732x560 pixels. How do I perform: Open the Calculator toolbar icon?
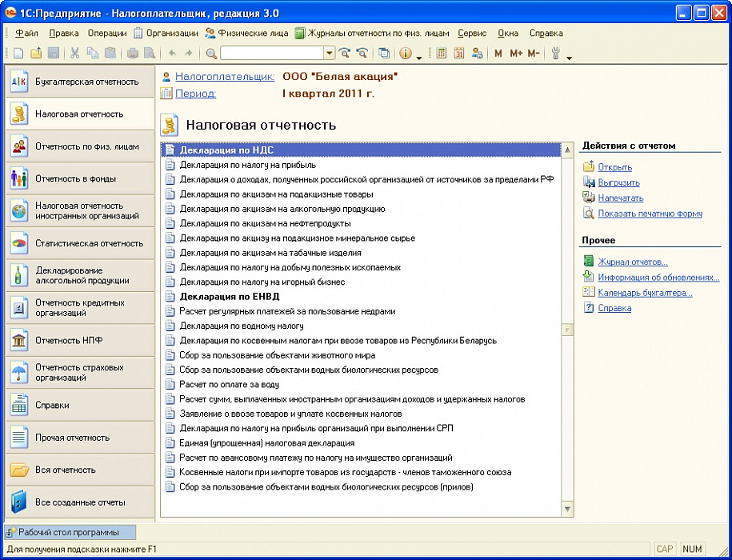point(441,53)
